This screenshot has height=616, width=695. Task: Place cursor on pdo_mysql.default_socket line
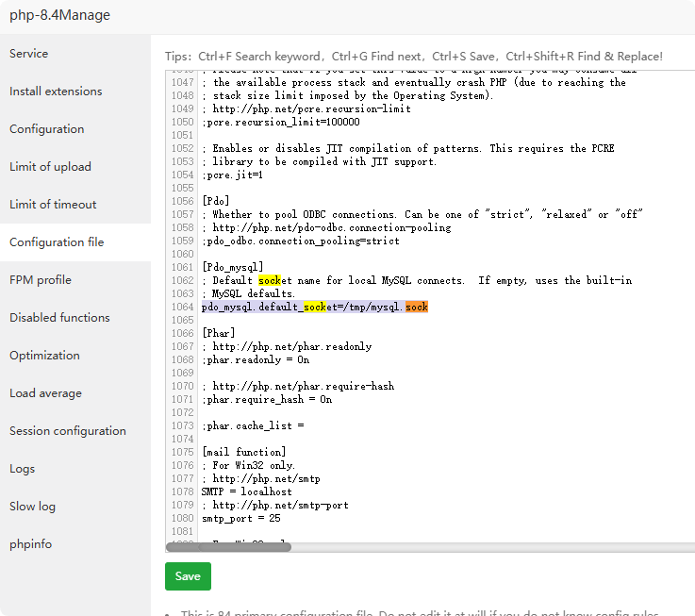[315, 308]
